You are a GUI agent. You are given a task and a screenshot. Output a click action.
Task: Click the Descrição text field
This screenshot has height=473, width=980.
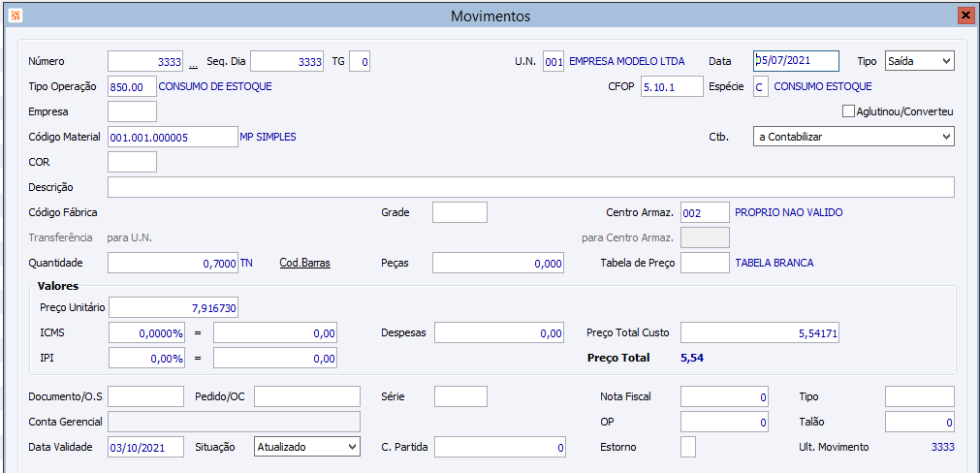point(530,187)
